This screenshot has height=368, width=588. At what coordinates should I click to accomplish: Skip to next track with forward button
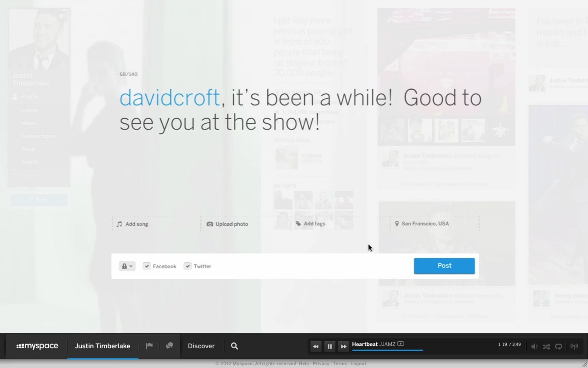tap(344, 346)
